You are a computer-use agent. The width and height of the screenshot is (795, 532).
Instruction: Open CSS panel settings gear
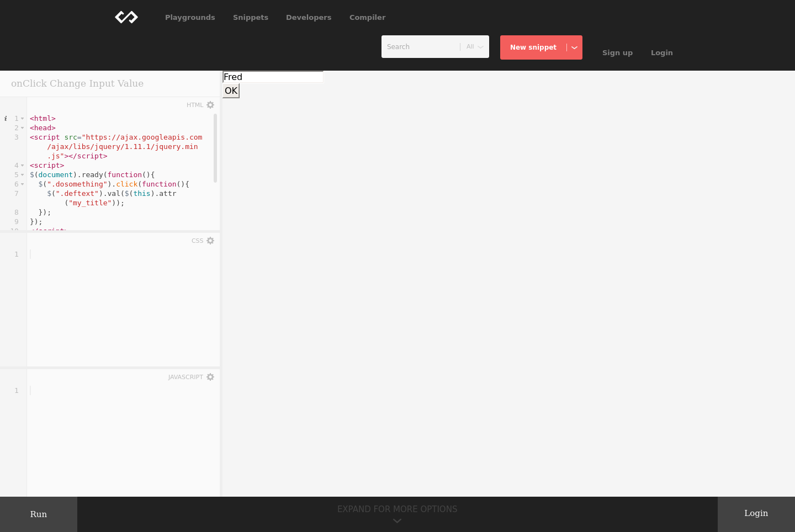coord(210,241)
